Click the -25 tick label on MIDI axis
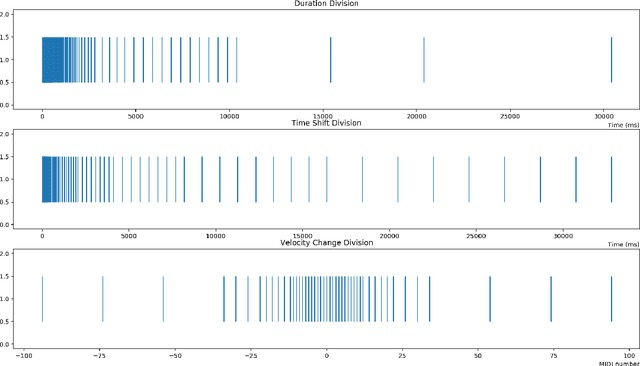The height and width of the screenshot is (366, 640). point(251,355)
